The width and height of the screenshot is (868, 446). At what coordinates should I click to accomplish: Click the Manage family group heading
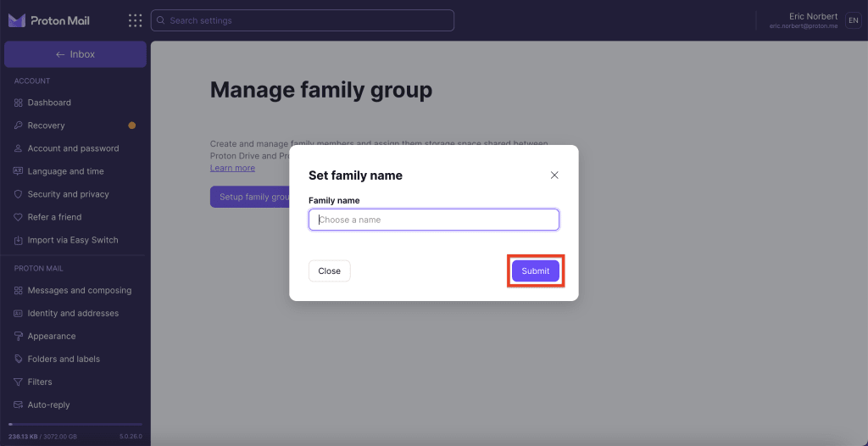tap(321, 90)
